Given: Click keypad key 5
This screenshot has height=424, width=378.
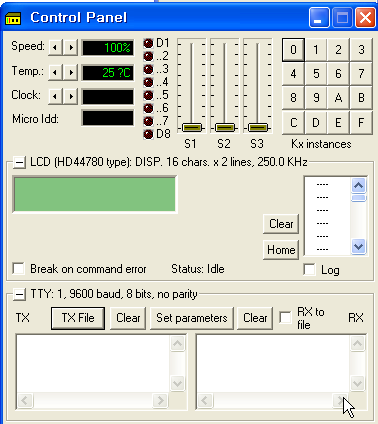Looking at the screenshot, I should [316, 74].
